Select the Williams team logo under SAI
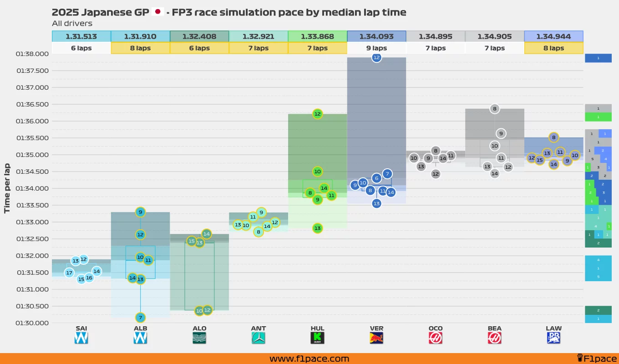This screenshot has width=619, height=364. click(81, 337)
